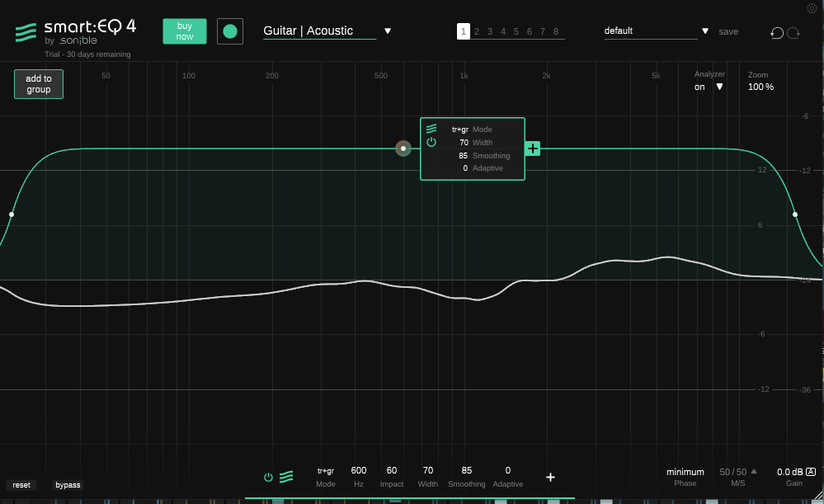
Task: Click the white plus in bottom bar
Action: pos(550,477)
